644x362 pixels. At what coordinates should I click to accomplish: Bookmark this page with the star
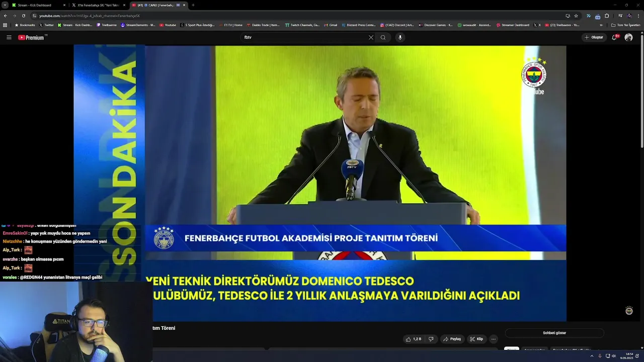click(576, 16)
